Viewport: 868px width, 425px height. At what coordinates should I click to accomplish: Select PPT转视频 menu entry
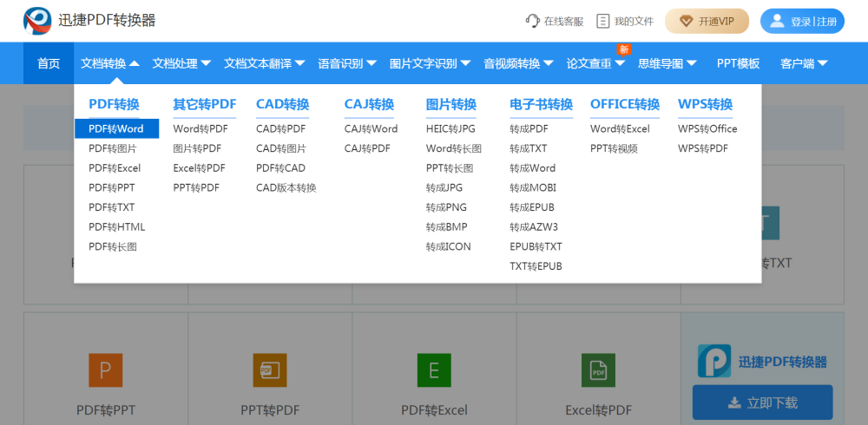614,148
